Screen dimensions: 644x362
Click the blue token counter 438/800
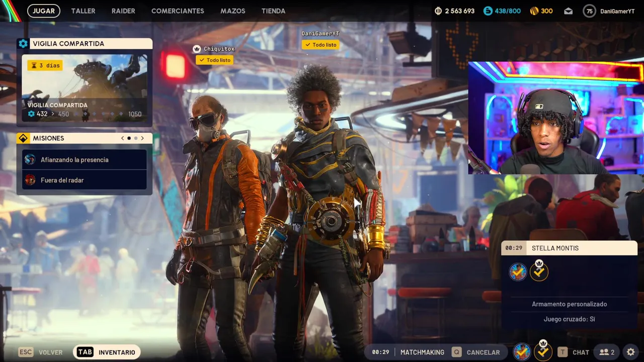point(502,11)
